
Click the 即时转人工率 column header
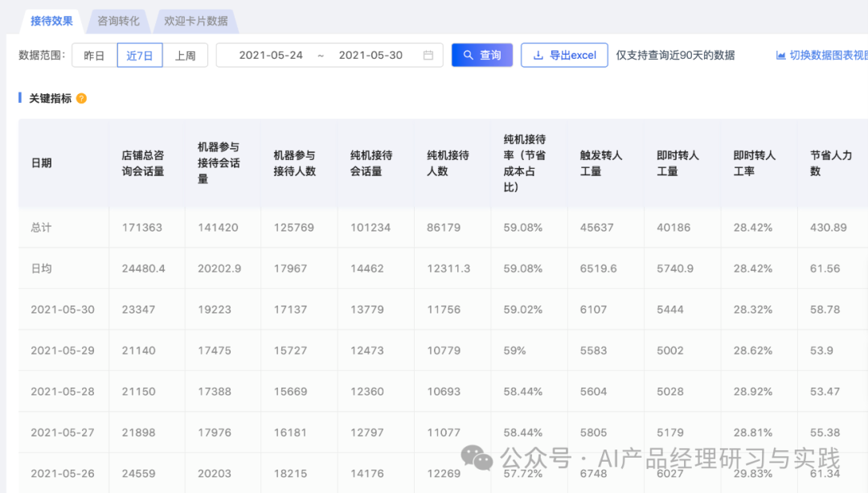[x=755, y=163]
